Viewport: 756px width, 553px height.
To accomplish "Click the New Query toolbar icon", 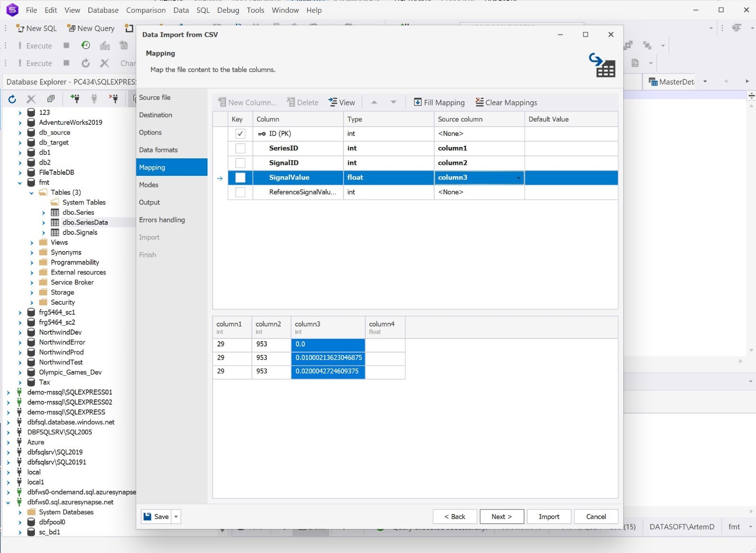I will pyautogui.click(x=71, y=28).
